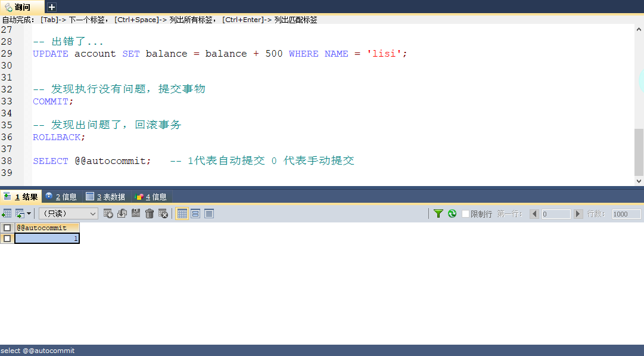644x356 pixels.
Task: Toggle the select-all header checkbox
Action: (7, 228)
